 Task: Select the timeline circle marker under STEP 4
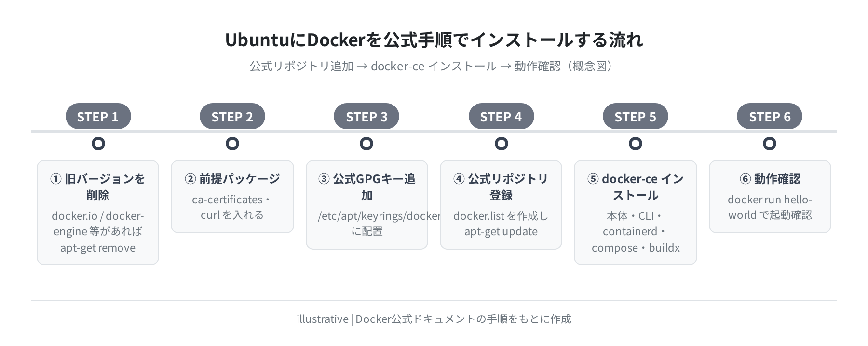(x=502, y=144)
